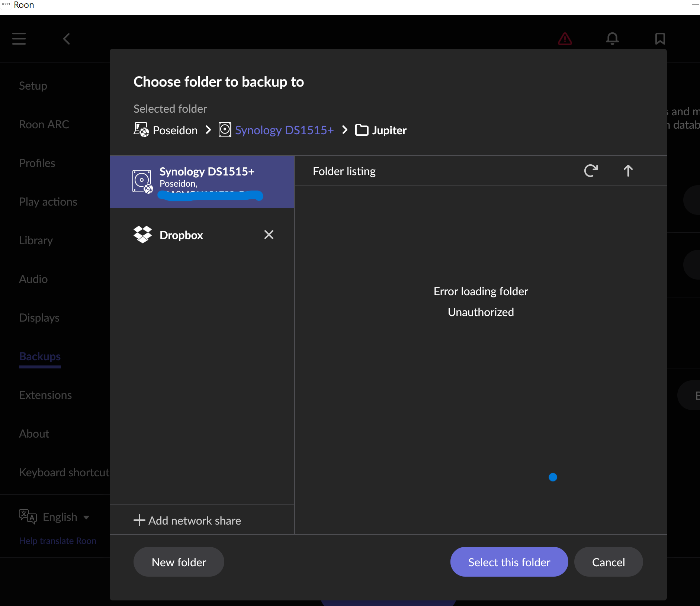700x606 pixels.
Task: Add a network share
Action: point(187,520)
